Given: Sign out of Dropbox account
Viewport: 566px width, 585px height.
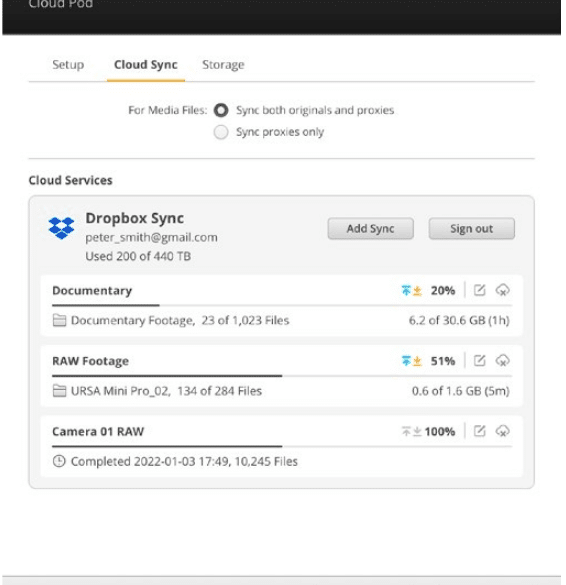Looking at the screenshot, I should (x=472, y=228).
